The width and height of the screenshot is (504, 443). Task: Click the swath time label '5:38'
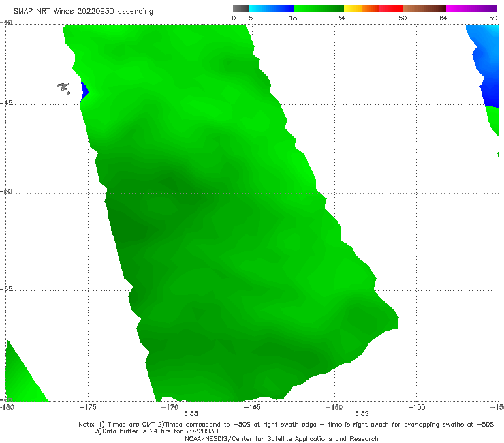tap(191, 414)
